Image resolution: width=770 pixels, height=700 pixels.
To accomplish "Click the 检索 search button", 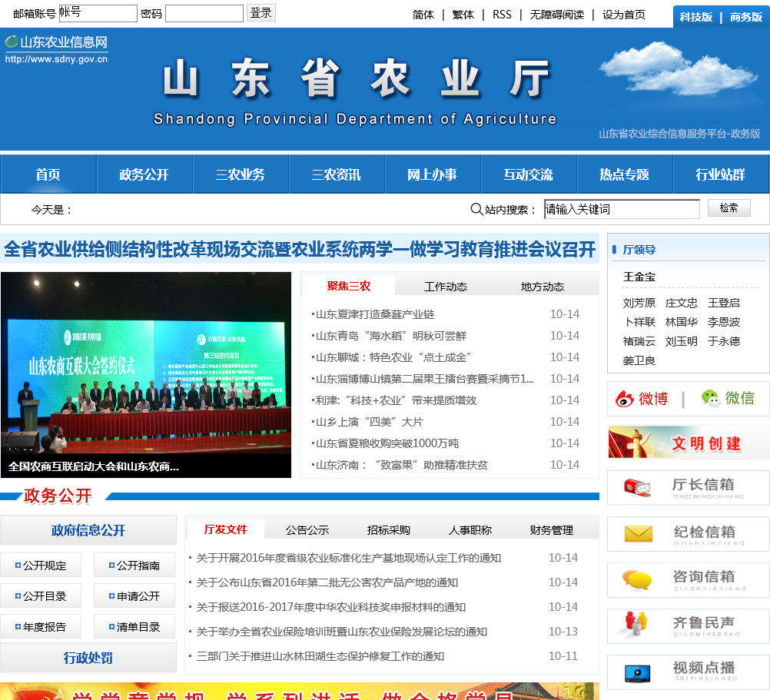I will (729, 208).
